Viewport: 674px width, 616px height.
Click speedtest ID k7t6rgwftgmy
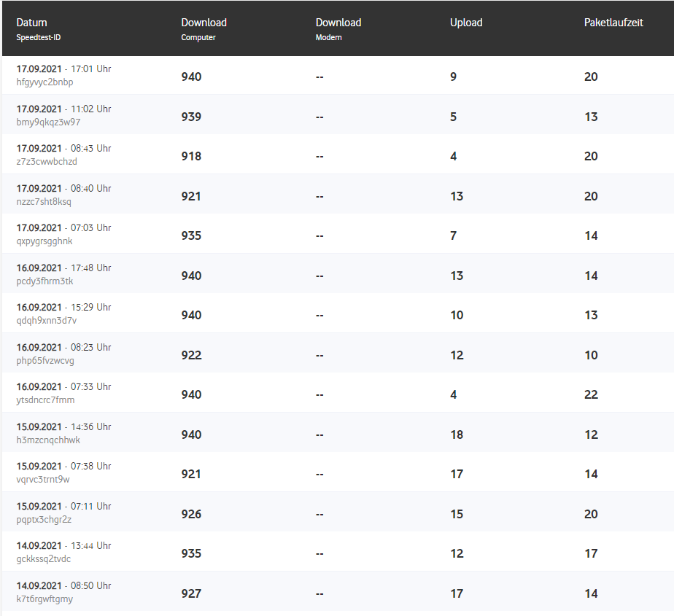click(44, 599)
